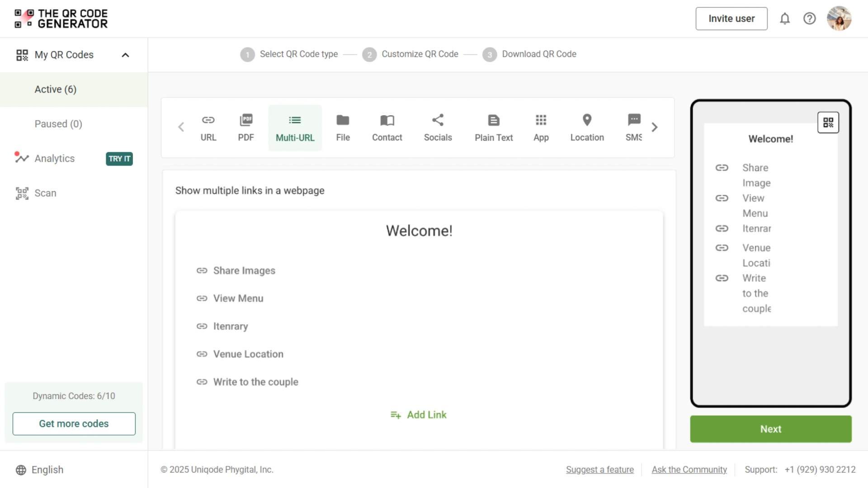
Task: Click the Invite user button
Action: (x=731, y=19)
